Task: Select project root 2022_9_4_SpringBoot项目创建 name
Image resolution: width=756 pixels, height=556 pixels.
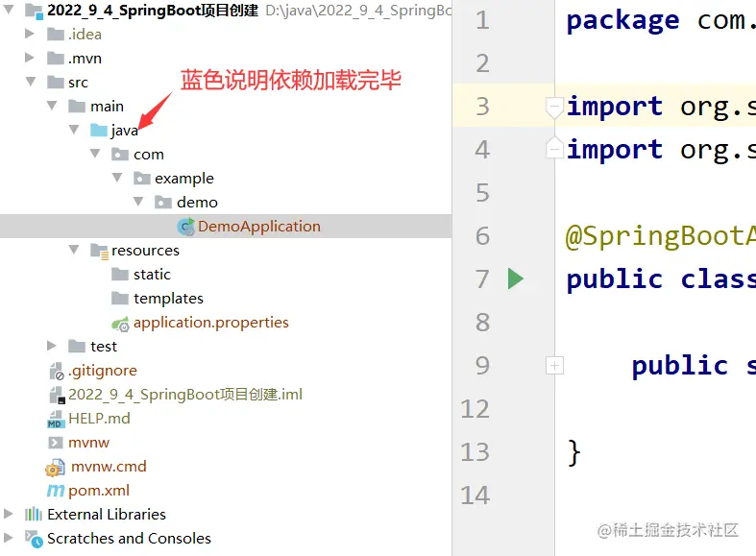Action: 153,11
